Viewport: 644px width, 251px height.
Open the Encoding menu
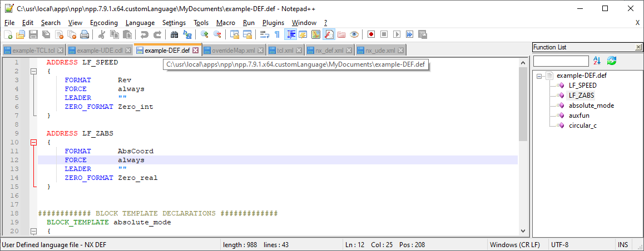(104, 23)
